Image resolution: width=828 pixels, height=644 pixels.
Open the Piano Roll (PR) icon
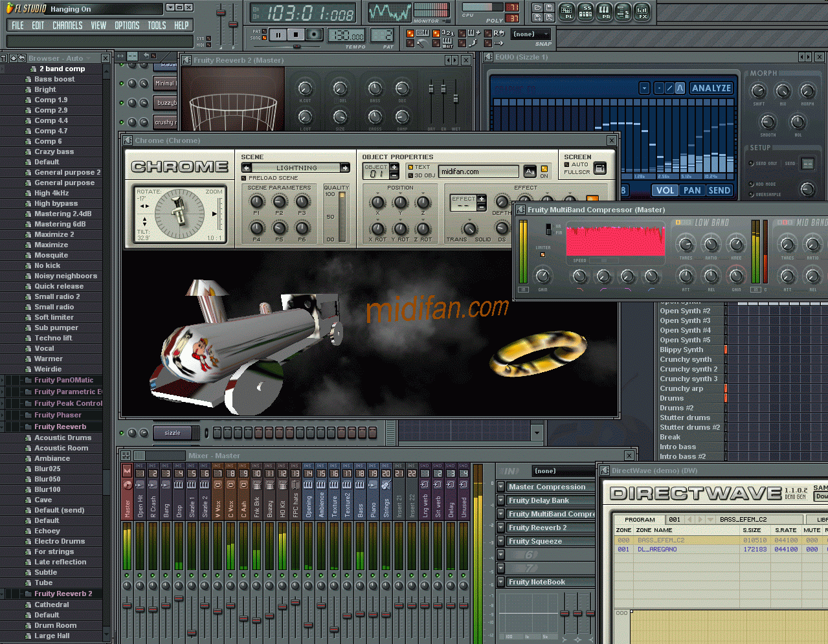604,12
